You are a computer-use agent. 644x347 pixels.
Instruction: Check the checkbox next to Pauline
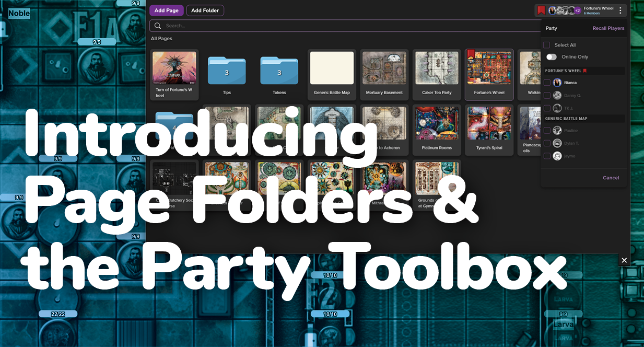coord(548,130)
